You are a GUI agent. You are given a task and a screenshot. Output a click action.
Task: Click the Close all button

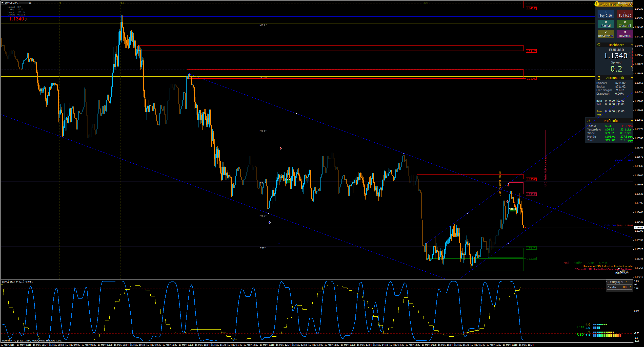625,24
